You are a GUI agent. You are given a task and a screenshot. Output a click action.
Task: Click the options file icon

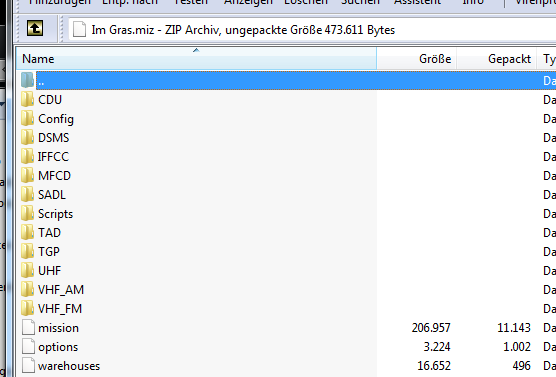pyautogui.click(x=28, y=346)
